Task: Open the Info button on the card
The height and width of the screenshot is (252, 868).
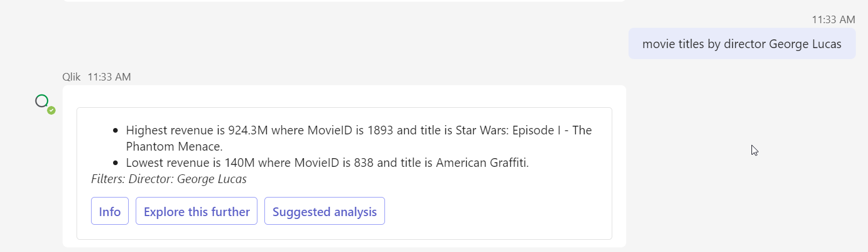Action: 110,211
